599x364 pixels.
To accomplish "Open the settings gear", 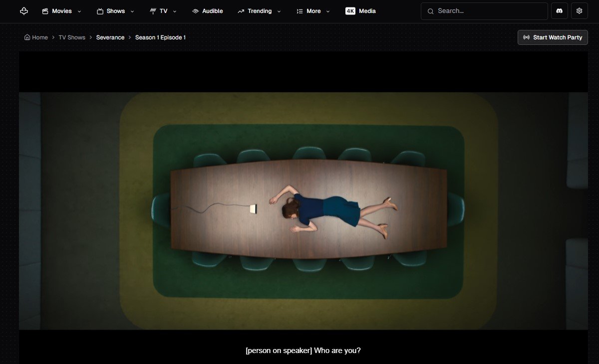I will click(579, 11).
